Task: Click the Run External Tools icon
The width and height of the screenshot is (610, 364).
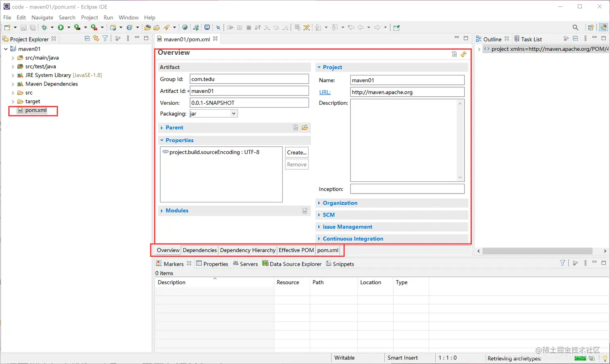Action: coord(94,27)
